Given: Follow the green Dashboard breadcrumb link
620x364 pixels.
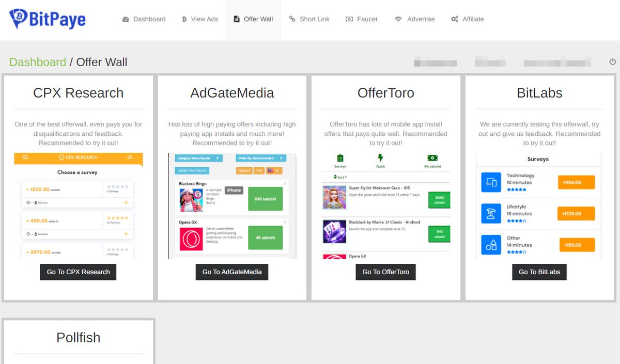Looking at the screenshot, I should coord(38,62).
